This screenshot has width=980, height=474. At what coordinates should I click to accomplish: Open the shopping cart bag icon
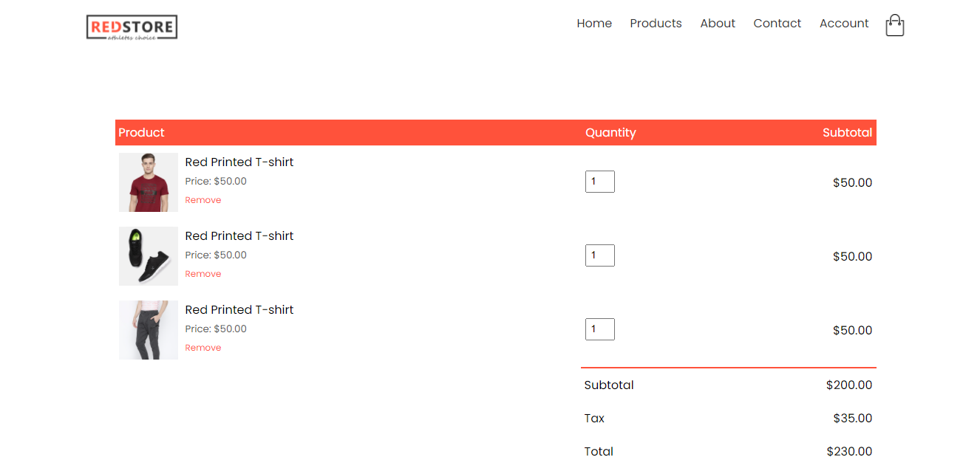(894, 25)
